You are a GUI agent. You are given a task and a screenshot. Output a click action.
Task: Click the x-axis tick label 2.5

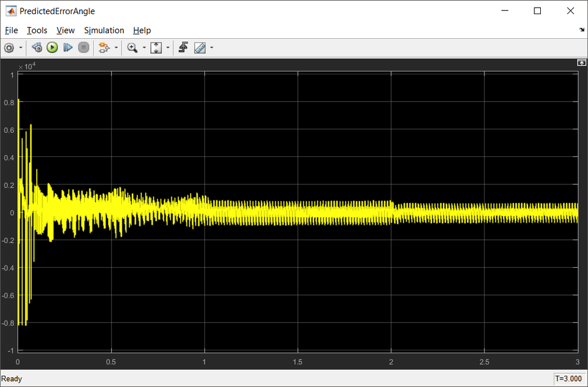click(x=484, y=362)
